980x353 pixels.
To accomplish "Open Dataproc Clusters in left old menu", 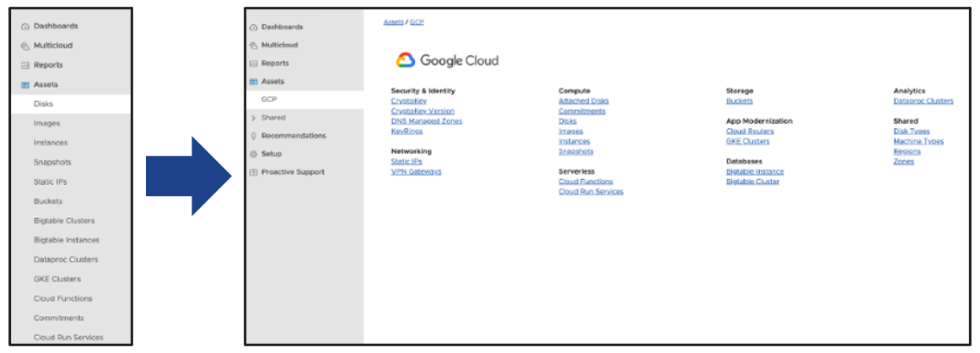I will click(66, 259).
